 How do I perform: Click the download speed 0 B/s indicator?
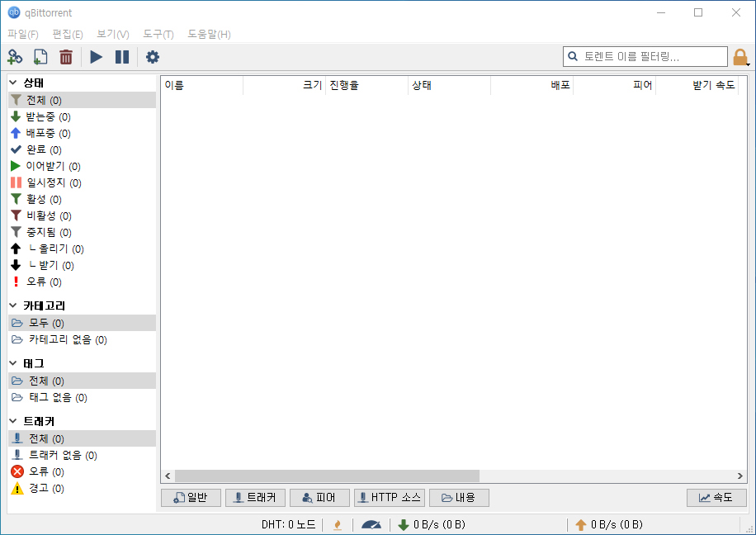pyautogui.click(x=432, y=524)
